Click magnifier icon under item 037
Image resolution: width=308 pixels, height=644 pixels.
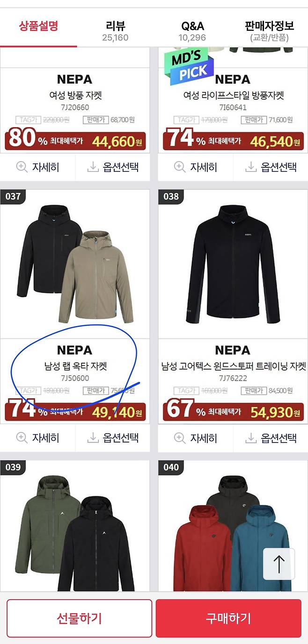tap(22, 438)
